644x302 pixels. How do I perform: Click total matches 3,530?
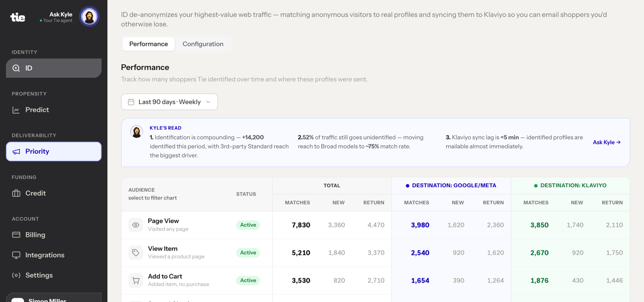[x=301, y=281]
